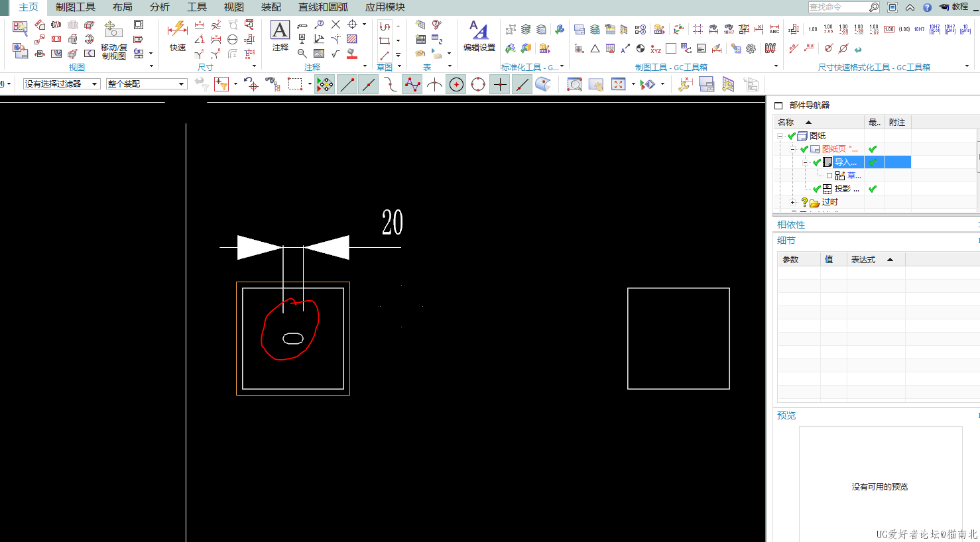
Task: Apply the 10H7 fit tolerance format
Action: coord(920,29)
